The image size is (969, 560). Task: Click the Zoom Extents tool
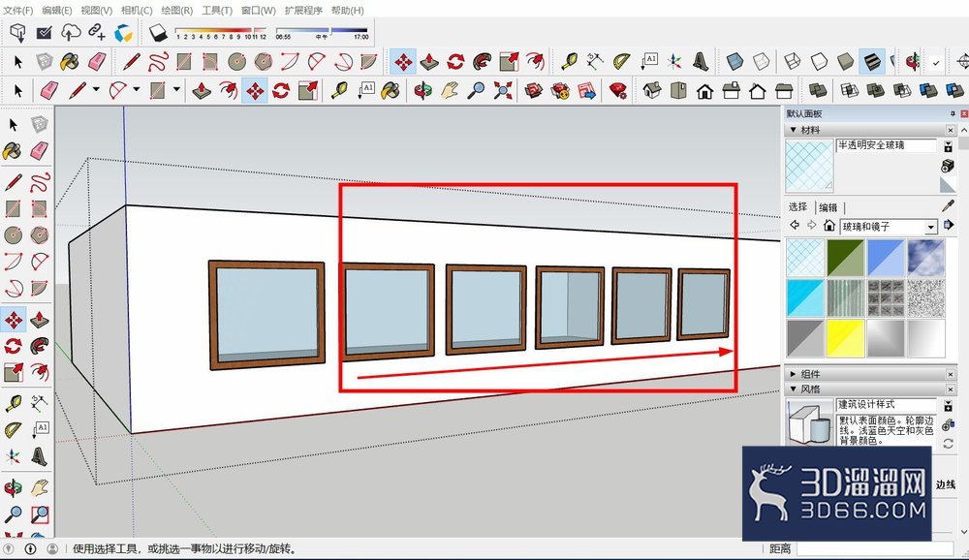click(503, 91)
